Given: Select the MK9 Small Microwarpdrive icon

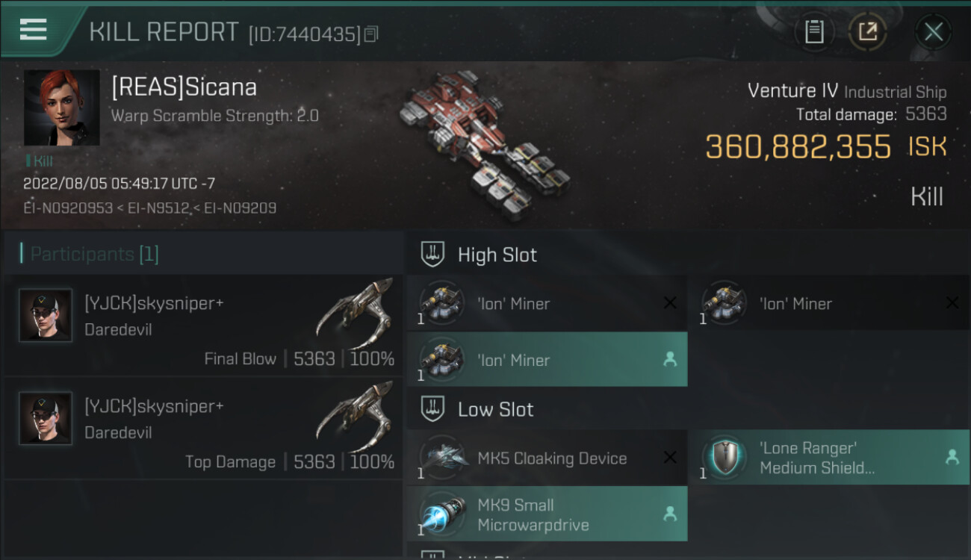Looking at the screenshot, I should (x=443, y=514).
